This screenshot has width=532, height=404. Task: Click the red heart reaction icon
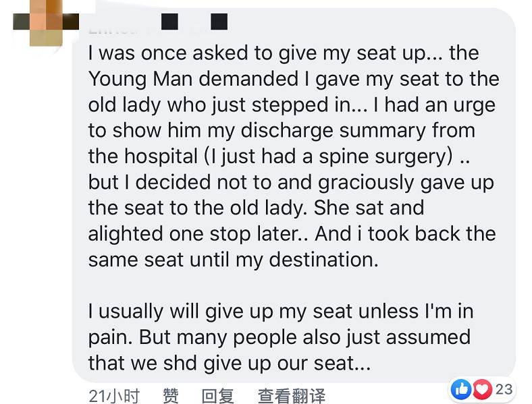pyautogui.click(x=481, y=389)
